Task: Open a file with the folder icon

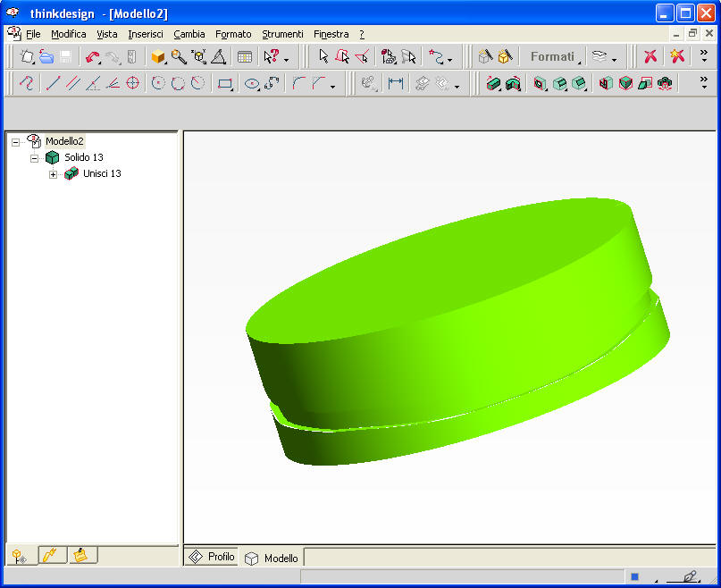Action: tap(46, 56)
